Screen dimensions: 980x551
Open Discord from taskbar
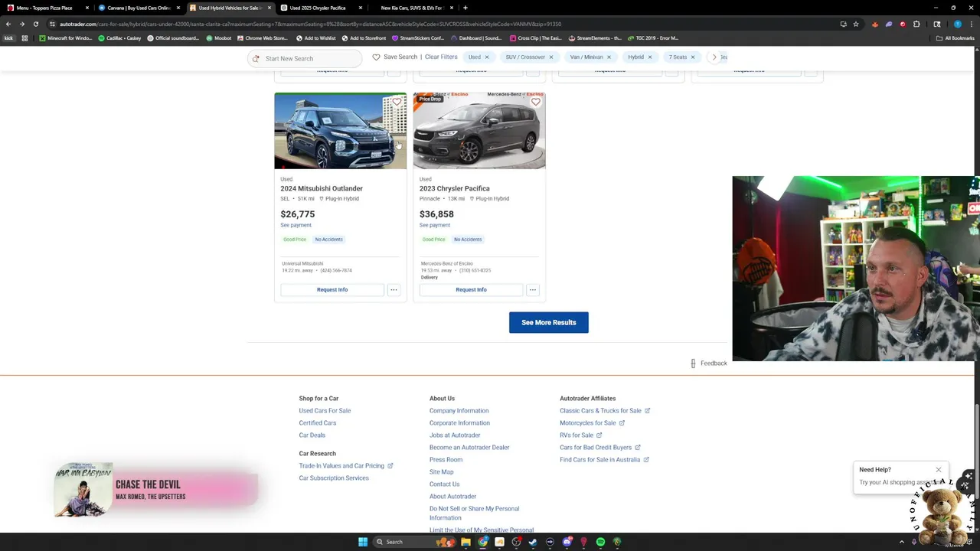567,542
